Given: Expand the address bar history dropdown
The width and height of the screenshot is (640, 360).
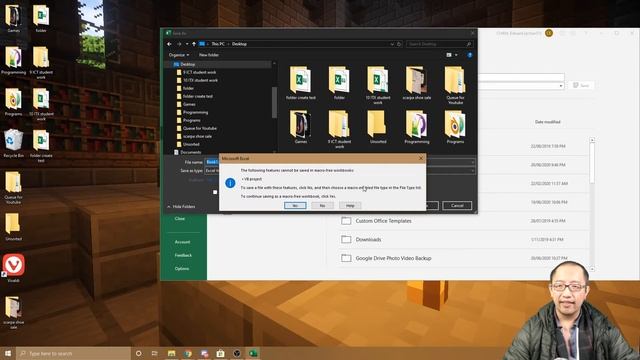Looking at the screenshot, I should click(392, 44).
